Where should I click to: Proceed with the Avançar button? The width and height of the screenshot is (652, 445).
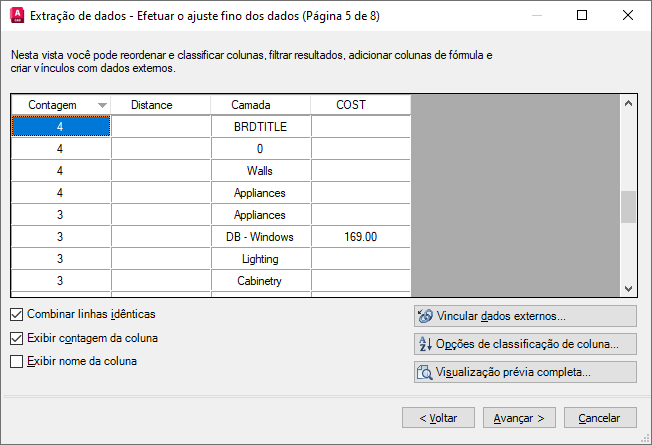[519, 418]
